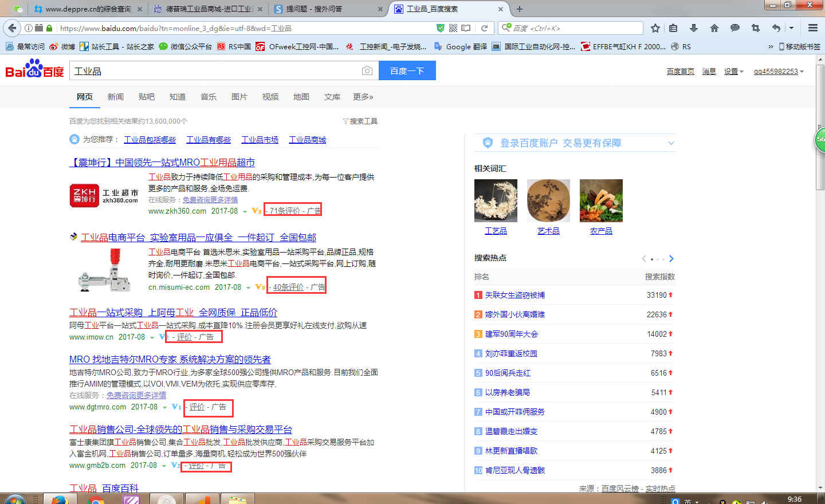825x504 pixels.
Task: Click the green shield security icon in the address bar
Action: (x=440, y=28)
